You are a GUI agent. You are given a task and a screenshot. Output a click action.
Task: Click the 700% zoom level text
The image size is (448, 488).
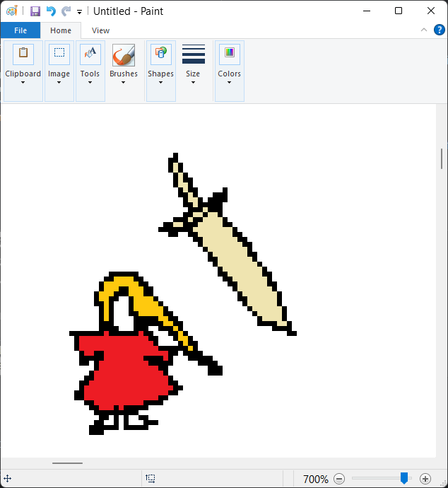coord(316,479)
